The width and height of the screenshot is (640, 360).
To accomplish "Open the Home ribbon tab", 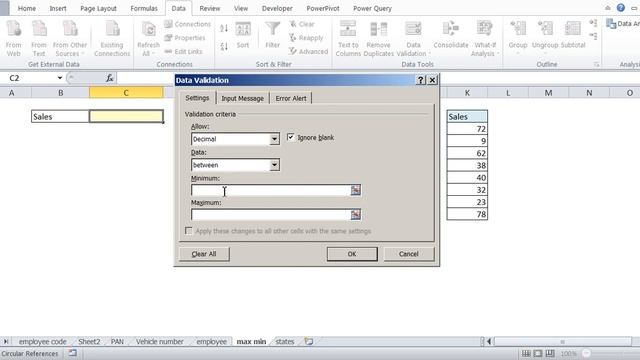I will point(27,8).
